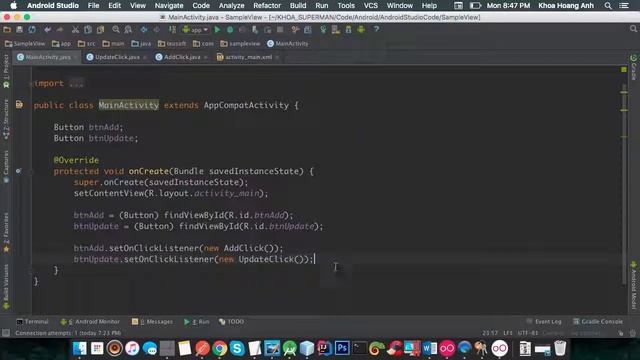Open the Event Log panel

544,322
